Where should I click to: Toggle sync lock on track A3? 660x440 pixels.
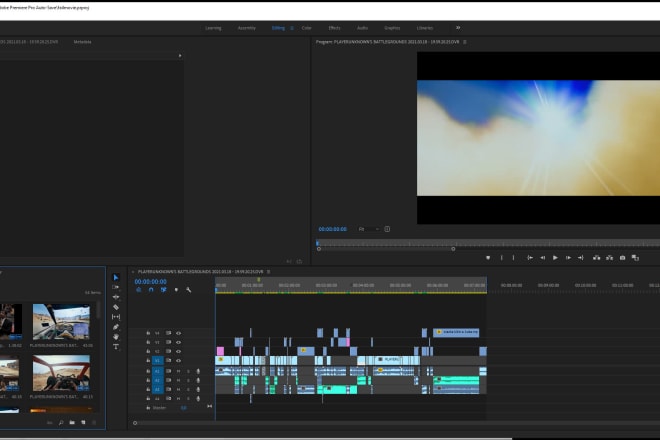[169, 389]
